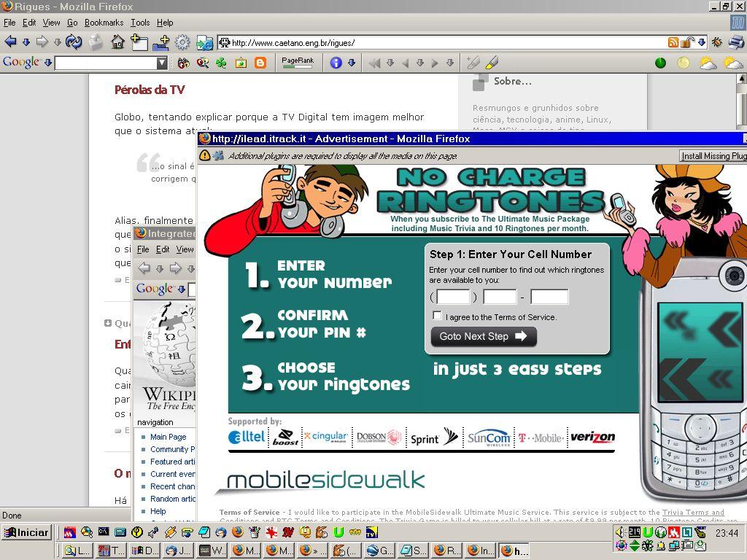Click the verizon carrier logo
Viewport: 747px width, 560px height.
(x=592, y=437)
